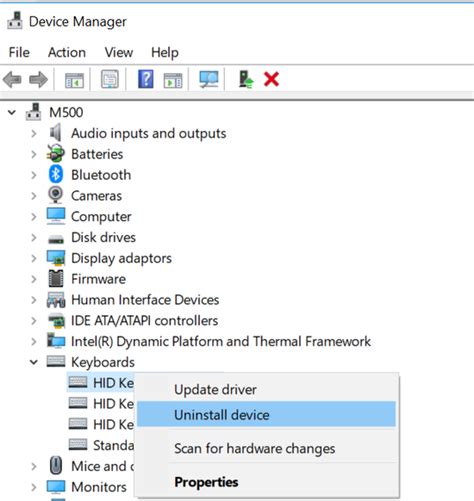Expand the Disk drives category

click(34, 237)
